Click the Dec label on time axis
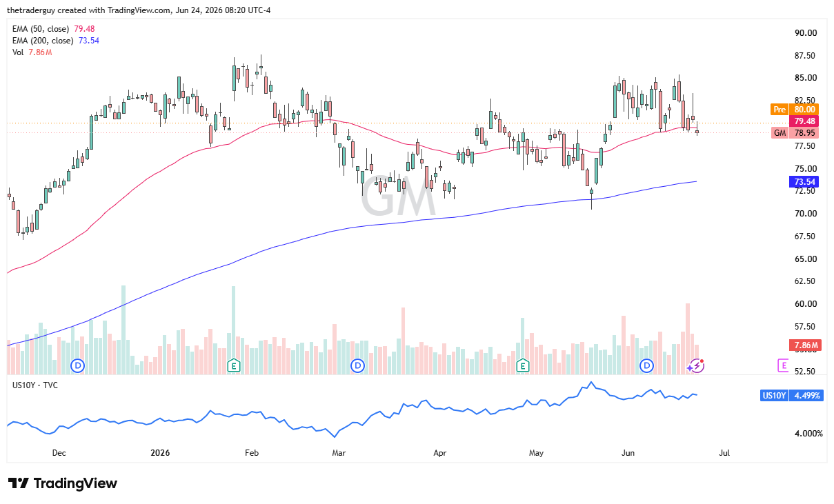The image size is (834, 504). tap(59, 453)
